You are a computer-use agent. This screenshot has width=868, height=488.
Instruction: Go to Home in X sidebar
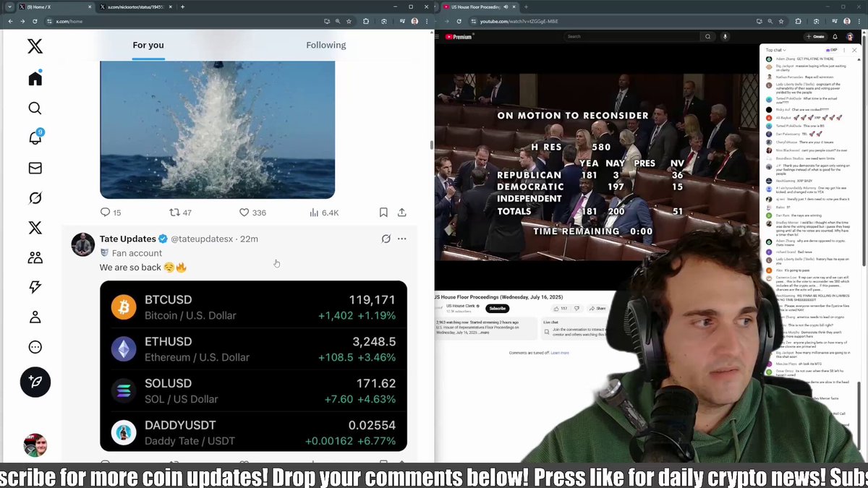pyautogui.click(x=35, y=78)
